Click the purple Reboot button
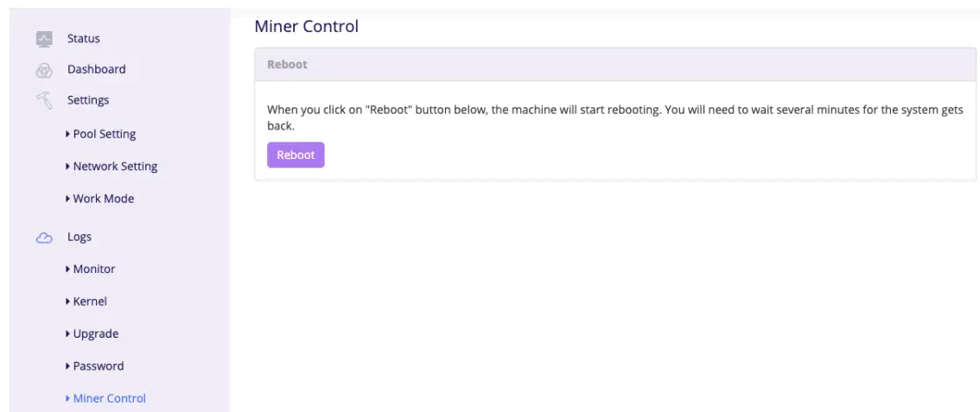 pos(296,155)
